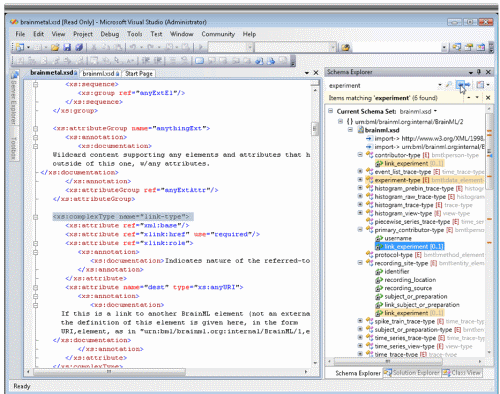500x394 pixels.
Task: Open the Properties Window toolbar icon
Action: (x=468, y=47)
